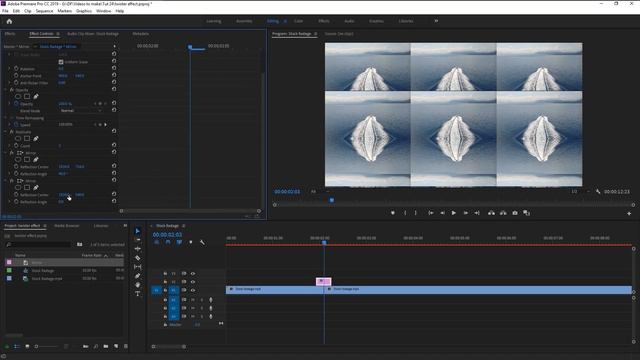Switch to the Media Browser tab

click(x=67, y=226)
